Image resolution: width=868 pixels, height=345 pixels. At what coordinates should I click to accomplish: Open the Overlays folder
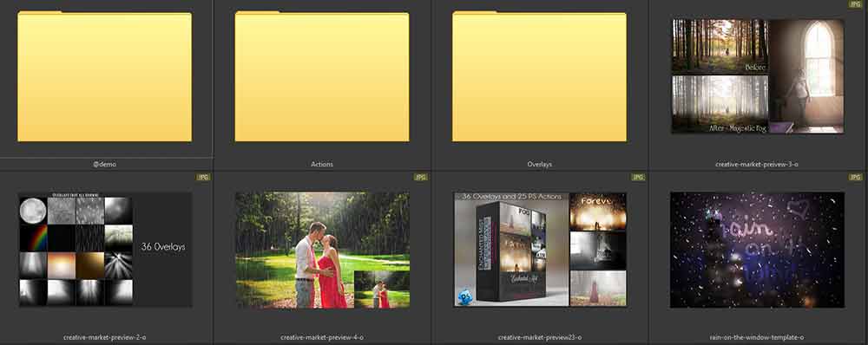tap(540, 76)
